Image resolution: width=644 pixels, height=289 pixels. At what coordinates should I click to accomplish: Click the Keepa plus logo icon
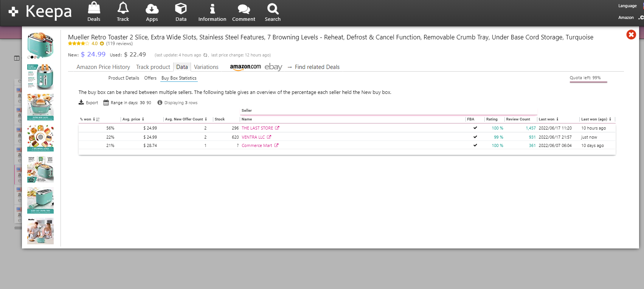[13, 12]
